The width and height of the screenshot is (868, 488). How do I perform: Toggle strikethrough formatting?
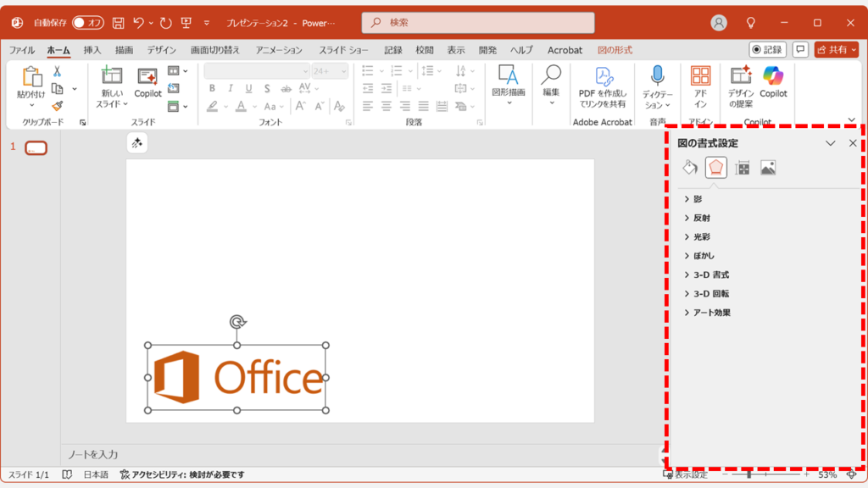[x=286, y=88]
